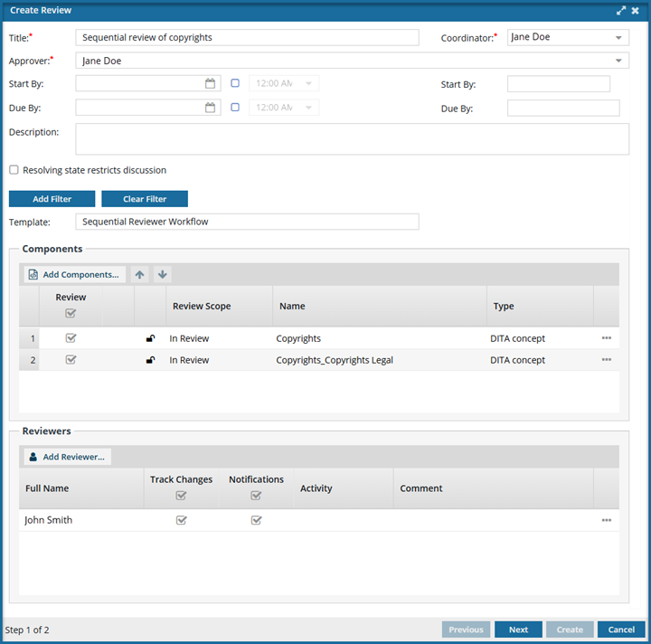This screenshot has height=644, width=651.
Task: Open calendar picker for Start By date
Action: pos(211,83)
